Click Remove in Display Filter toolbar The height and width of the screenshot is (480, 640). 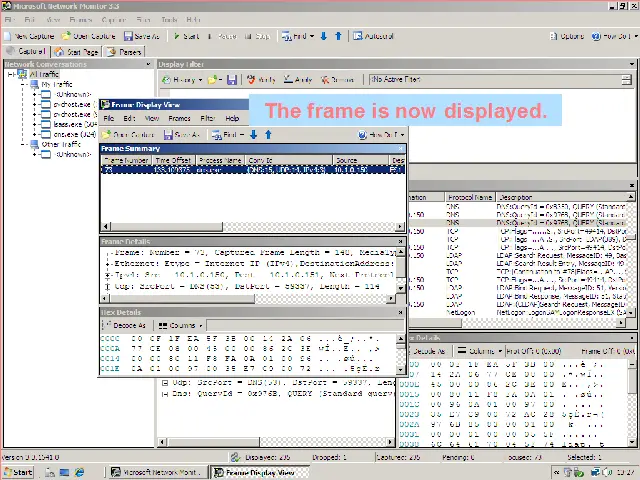[337, 80]
